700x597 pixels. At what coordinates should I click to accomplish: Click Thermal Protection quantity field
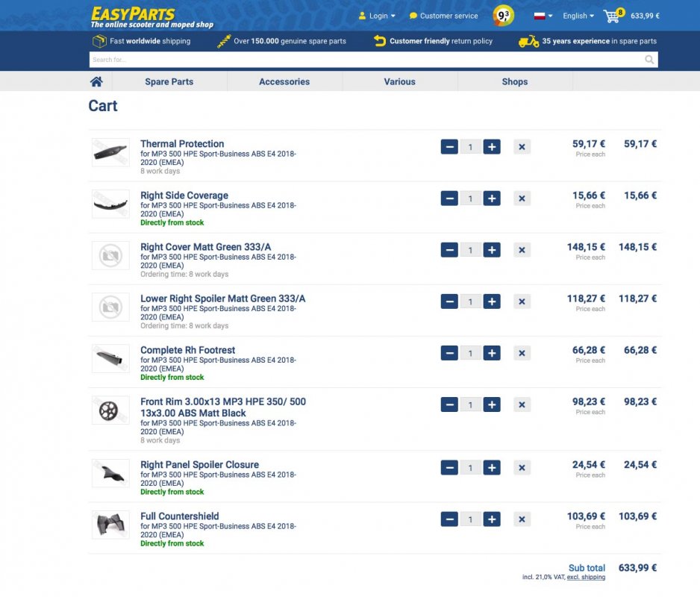[x=471, y=147]
